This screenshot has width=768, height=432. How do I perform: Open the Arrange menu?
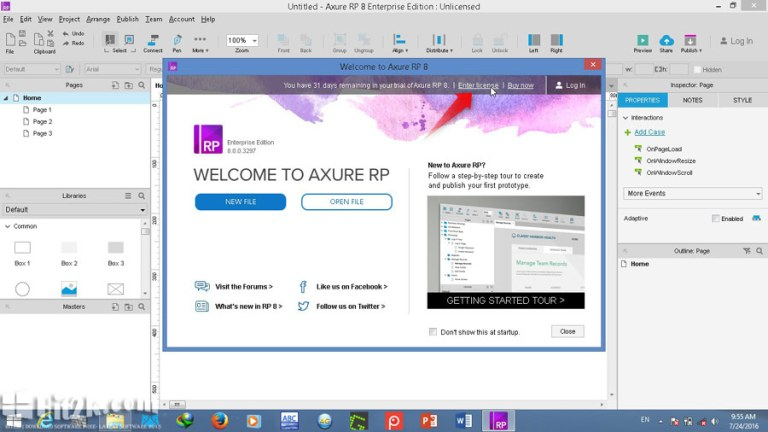pos(98,19)
